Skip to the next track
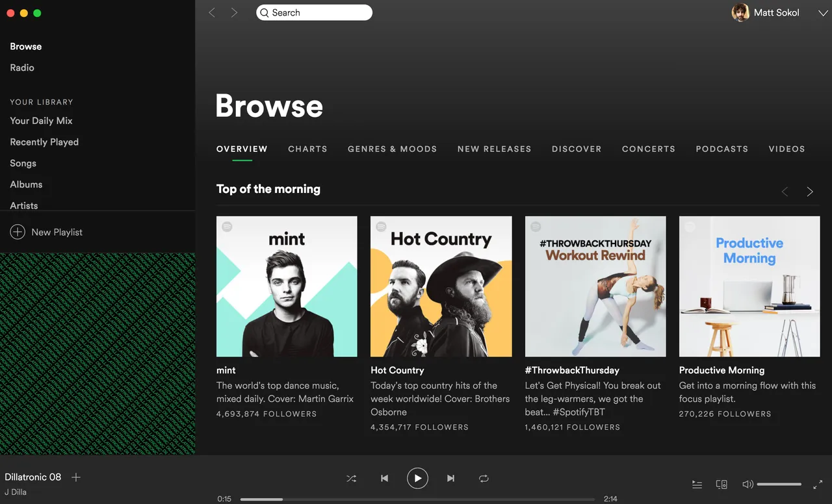Screen dimensions: 832x504 coord(450,479)
